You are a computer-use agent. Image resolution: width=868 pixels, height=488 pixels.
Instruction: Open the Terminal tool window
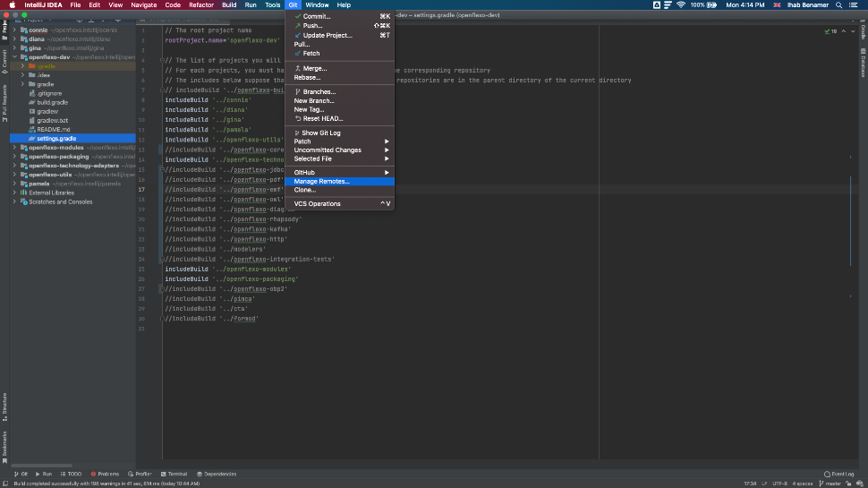[x=174, y=475]
